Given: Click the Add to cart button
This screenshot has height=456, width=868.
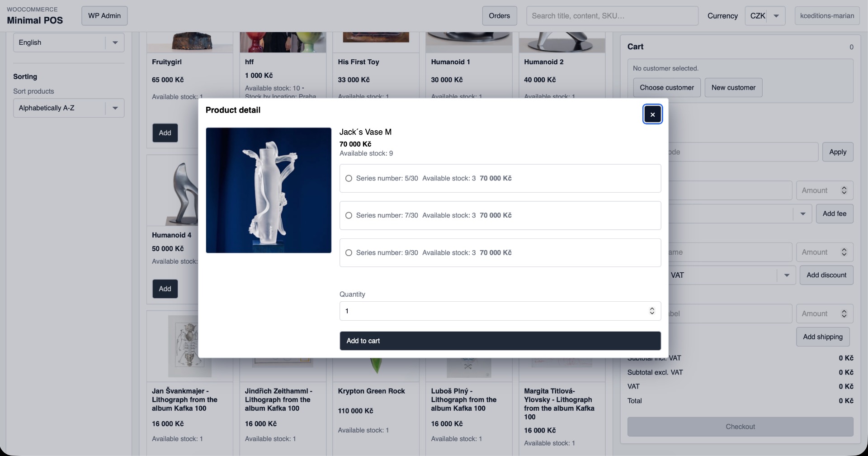Looking at the screenshot, I should [500, 341].
